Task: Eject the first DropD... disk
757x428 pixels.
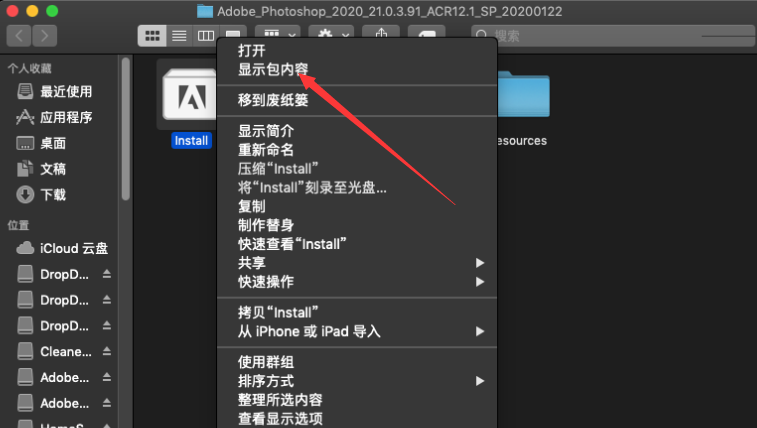Action: coord(107,274)
